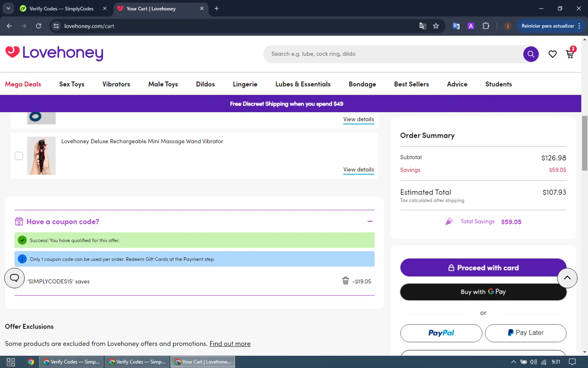
Task: Open the taskbar volume icon
Action: 534,362
